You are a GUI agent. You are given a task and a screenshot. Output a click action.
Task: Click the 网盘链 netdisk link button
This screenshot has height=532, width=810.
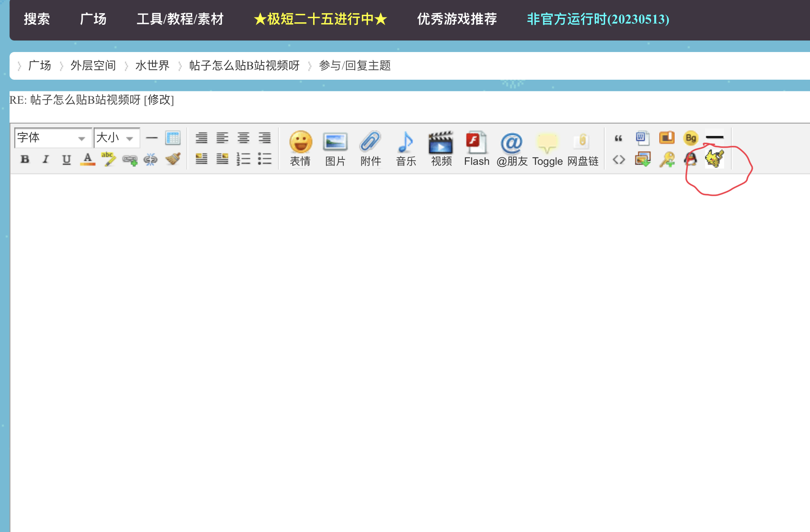[x=583, y=149]
